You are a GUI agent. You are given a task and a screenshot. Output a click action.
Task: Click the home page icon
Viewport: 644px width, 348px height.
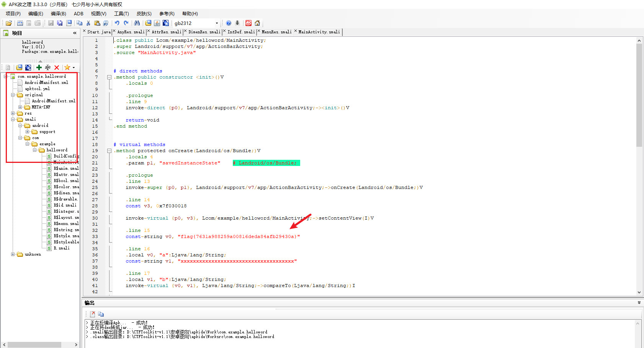257,23
